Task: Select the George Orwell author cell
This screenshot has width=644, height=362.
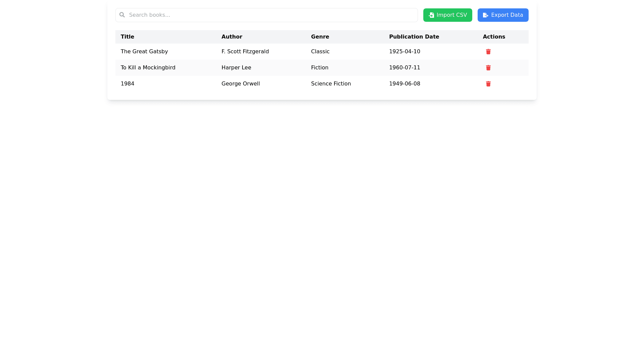Action: point(240,84)
